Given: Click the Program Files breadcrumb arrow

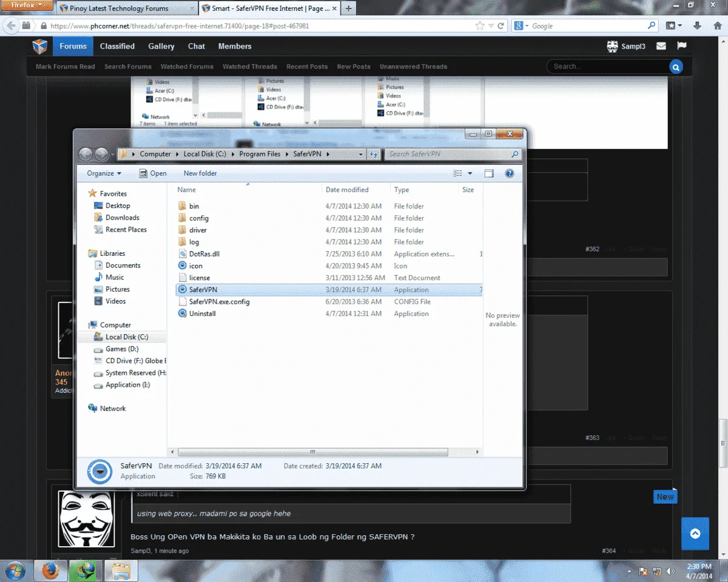Looking at the screenshot, I should coord(287,154).
